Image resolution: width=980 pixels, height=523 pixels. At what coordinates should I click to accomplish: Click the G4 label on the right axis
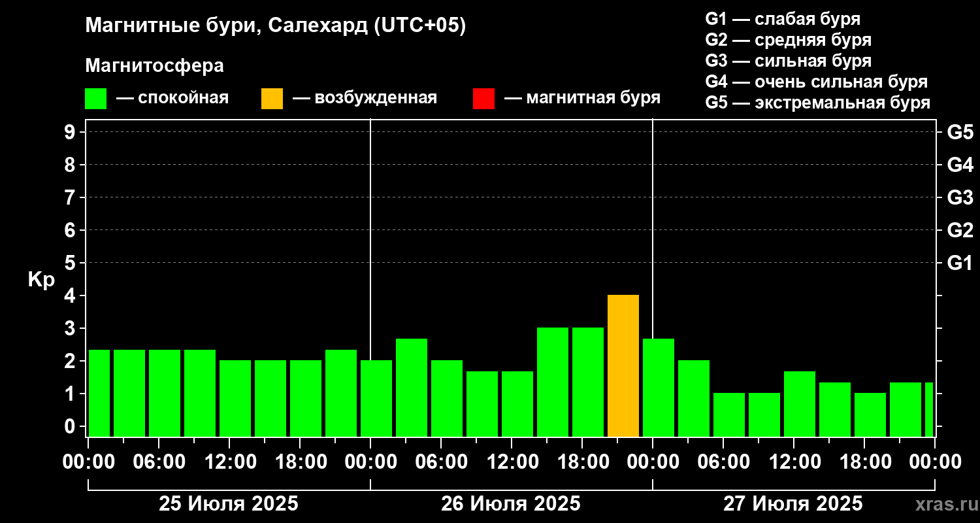tap(960, 165)
